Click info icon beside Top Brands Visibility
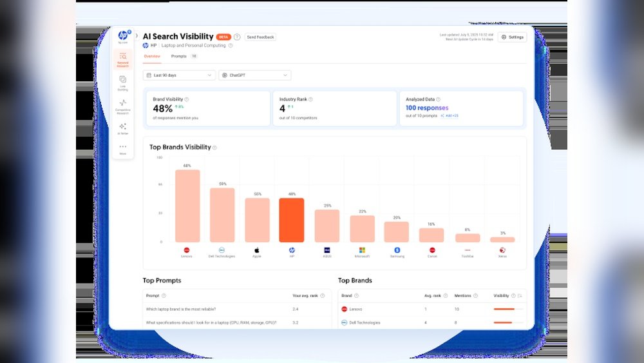This screenshot has width=644, height=363. [215, 148]
